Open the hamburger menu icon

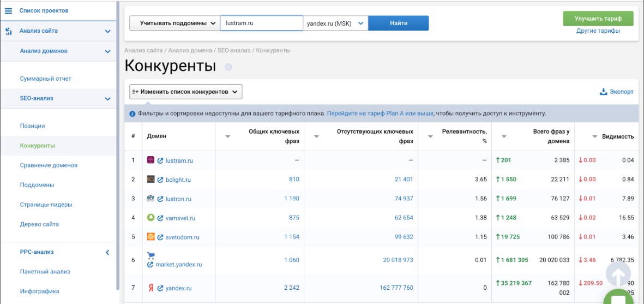pyautogui.click(x=8, y=11)
